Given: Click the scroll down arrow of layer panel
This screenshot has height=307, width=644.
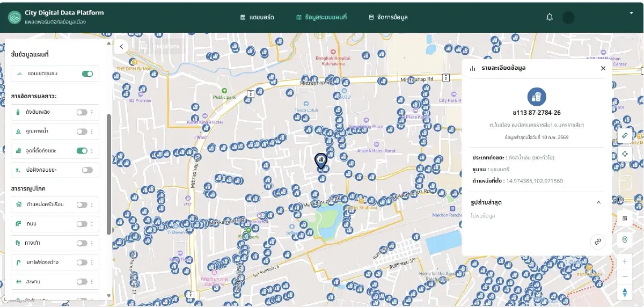Looking at the screenshot, I should (x=109, y=295).
